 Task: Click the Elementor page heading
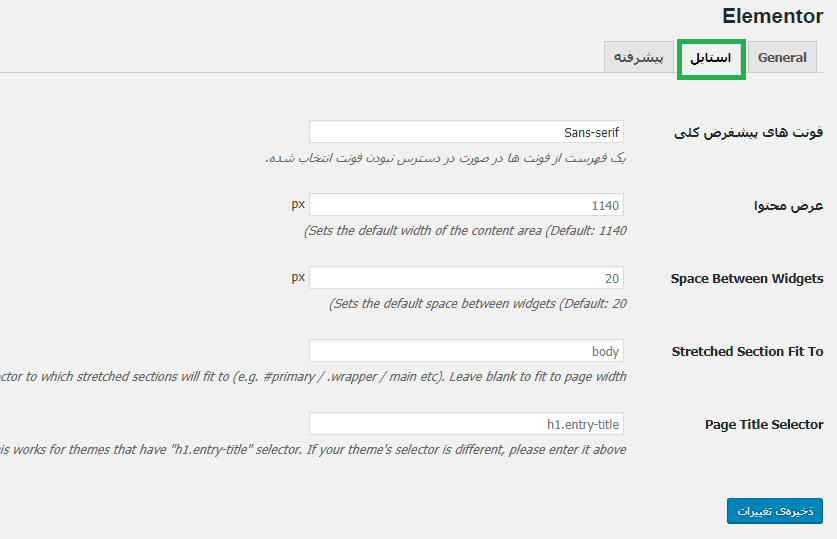(x=772, y=16)
